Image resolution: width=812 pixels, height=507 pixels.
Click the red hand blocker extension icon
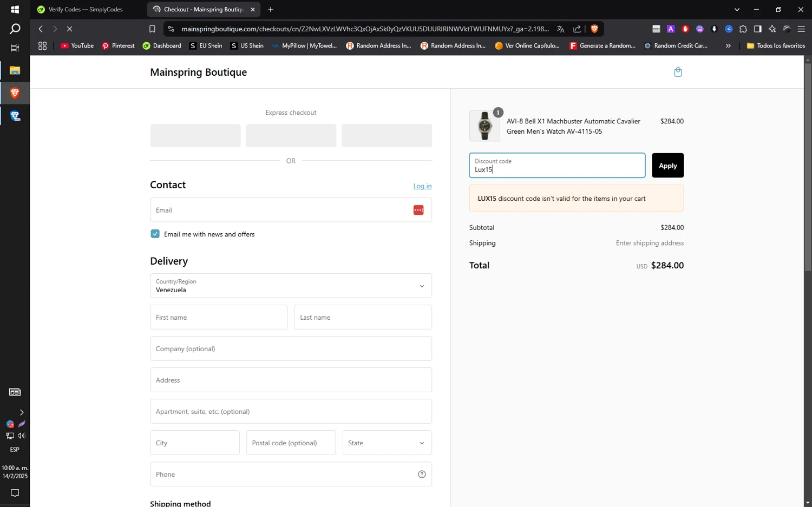[x=685, y=29]
